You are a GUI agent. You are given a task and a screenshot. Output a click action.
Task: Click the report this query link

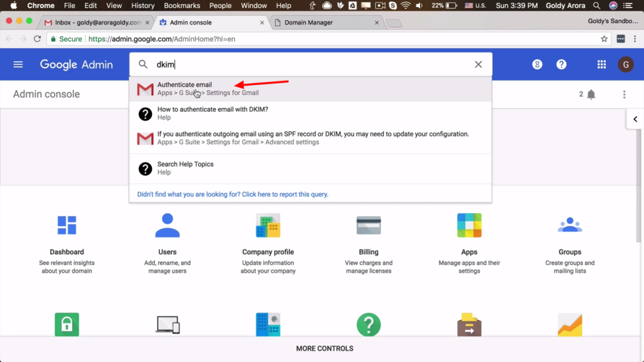[233, 194]
